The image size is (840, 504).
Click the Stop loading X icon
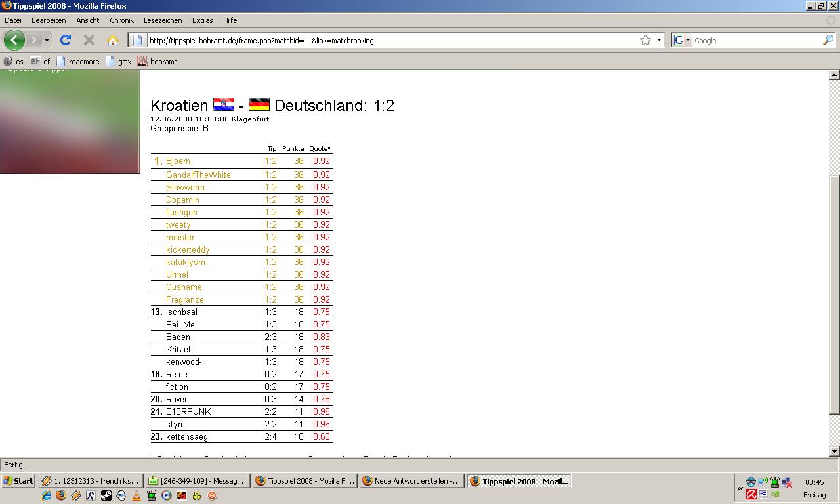(x=89, y=40)
